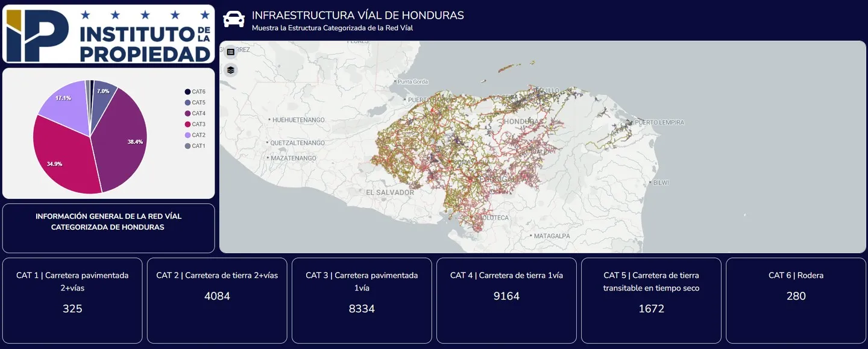Click the MAZATENANGO map label

(x=294, y=158)
